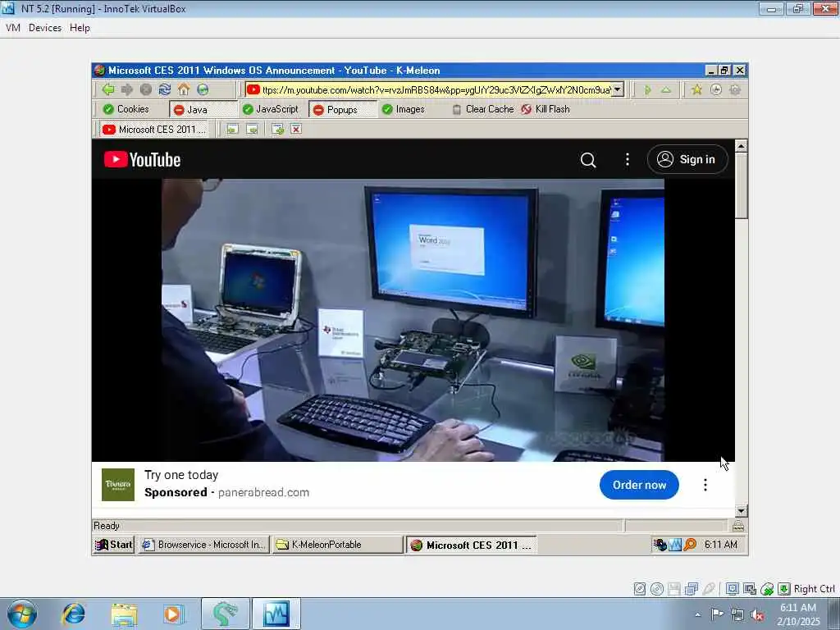Click Clear Cache in the privacy bar

point(482,109)
